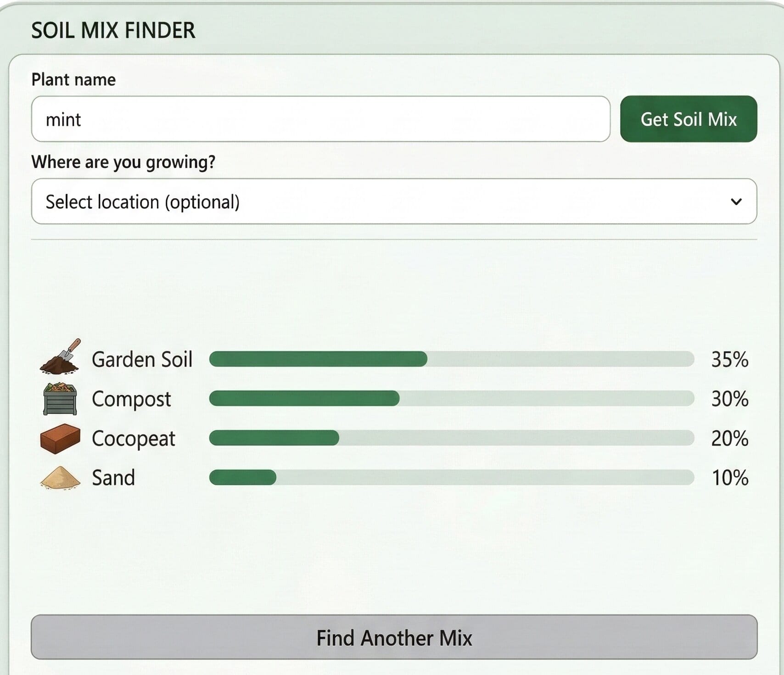
Task: Click the Cocopeat progress bar
Action: (x=451, y=438)
